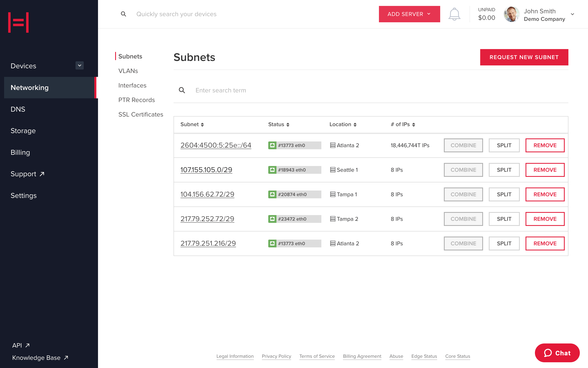Image resolution: width=588 pixels, height=368 pixels.
Task: Open subnet 104.156.62.72/29 link
Action: (207, 194)
